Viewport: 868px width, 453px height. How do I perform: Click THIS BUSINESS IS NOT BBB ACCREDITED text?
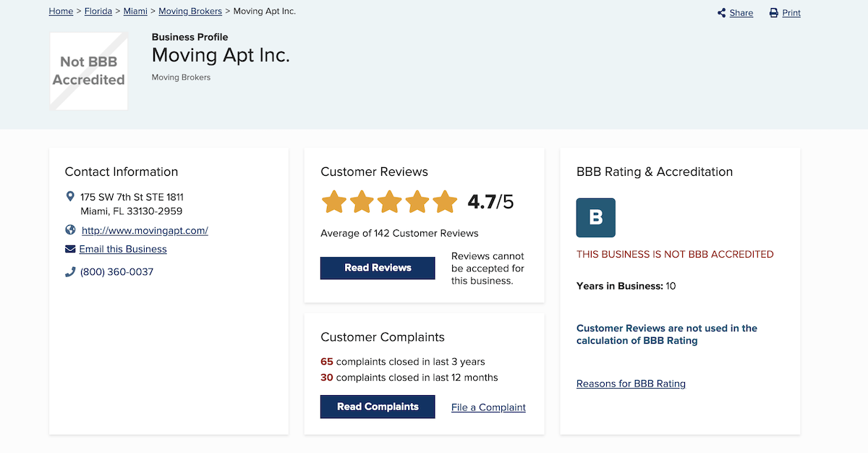click(x=675, y=255)
